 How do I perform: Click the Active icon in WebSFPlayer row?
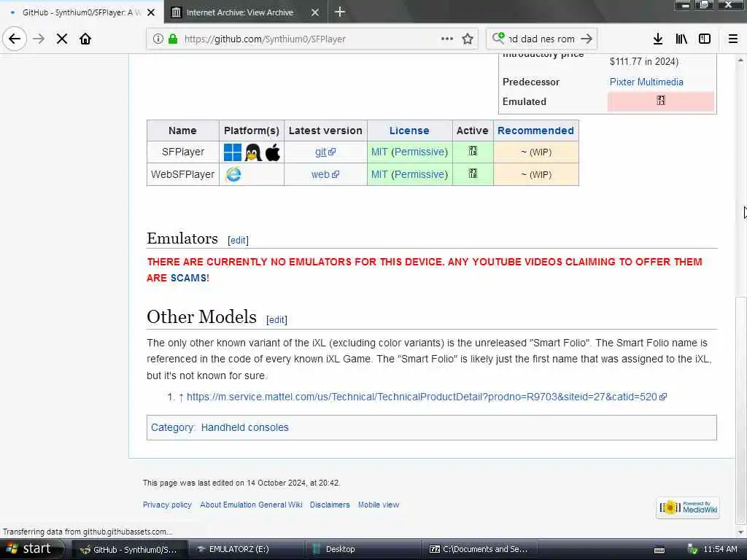click(x=473, y=174)
